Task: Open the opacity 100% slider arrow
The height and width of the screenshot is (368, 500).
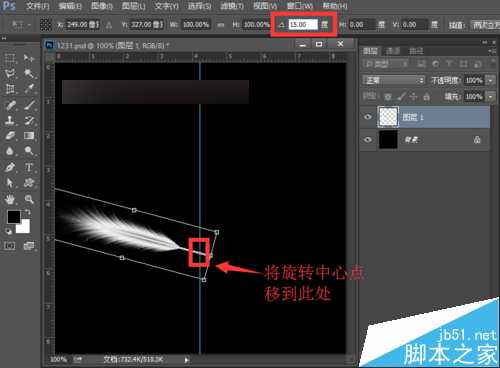Action: (490, 80)
